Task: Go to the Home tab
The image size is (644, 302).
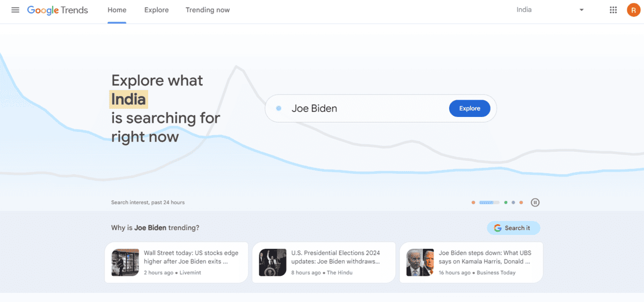Action: tap(117, 10)
